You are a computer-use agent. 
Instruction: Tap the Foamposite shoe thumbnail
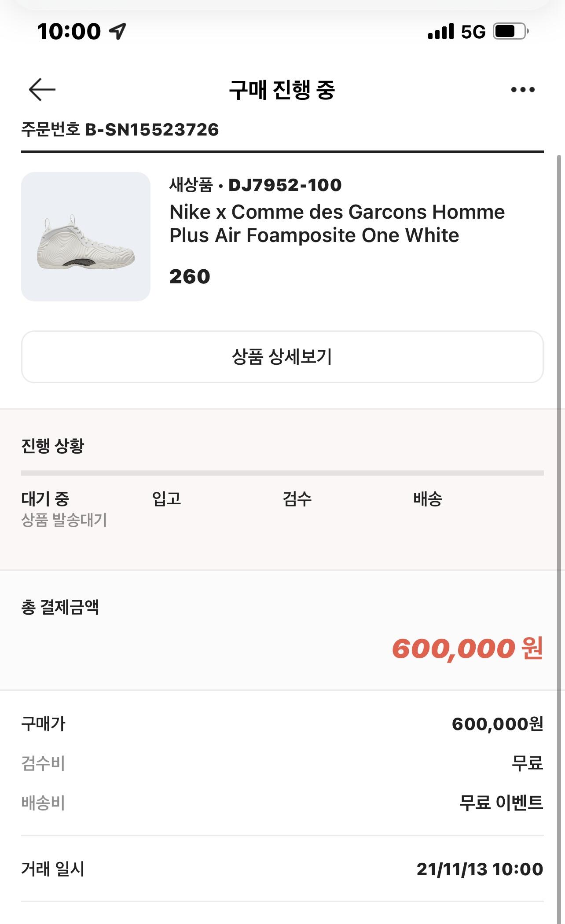pos(86,237)
